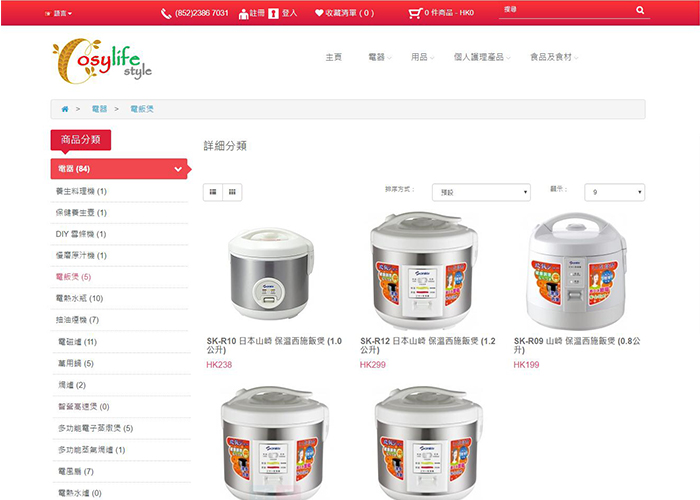Open the sort order dropdown
This screenshot has height=500, width=700.
pos(481,192)
